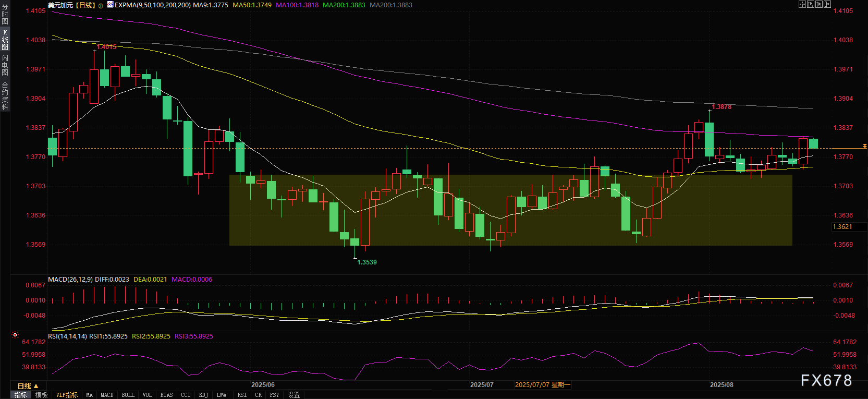Viewport: 868px width, 399px height.
Task: Click the third chart toolbar icon with play arrow
Action: [x=819, y=4]
